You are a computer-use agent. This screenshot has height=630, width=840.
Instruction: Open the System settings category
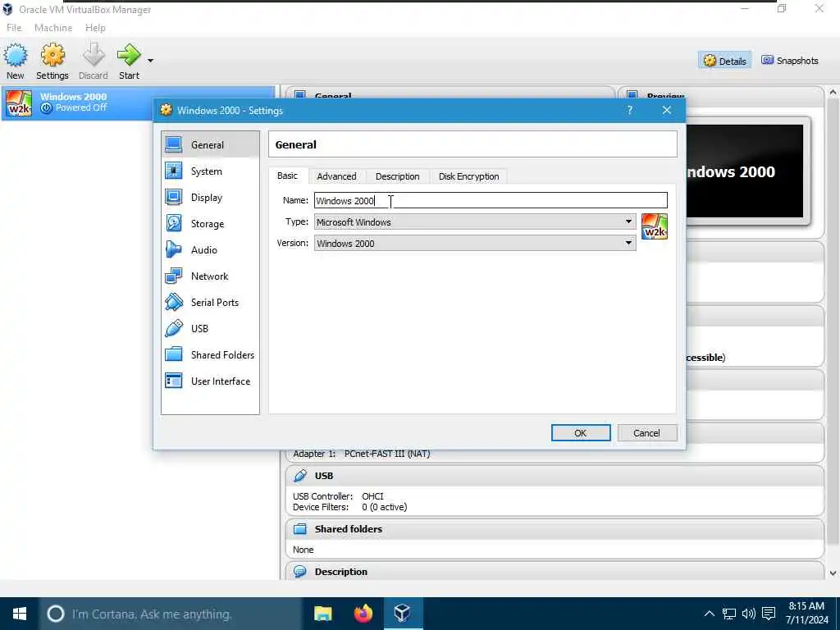pyautogui.click(x=210, y=171)
